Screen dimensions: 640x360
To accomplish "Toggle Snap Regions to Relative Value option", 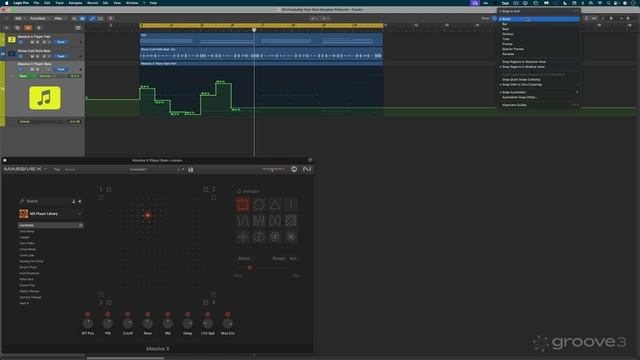I will click(523, 67).
